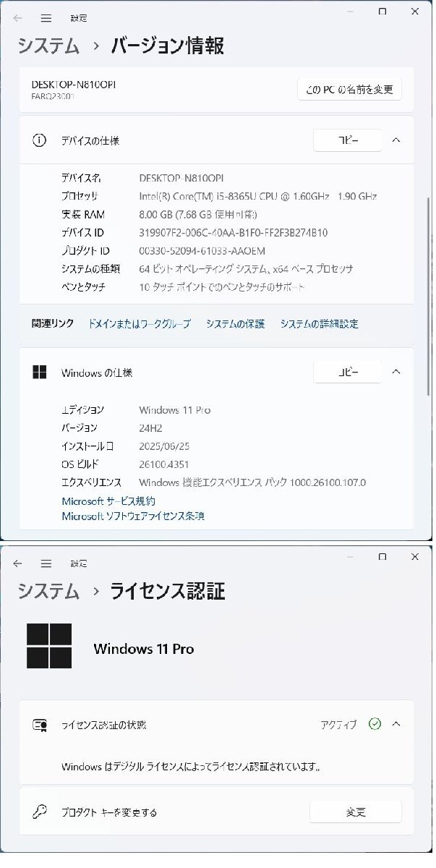Screen dimensions: 436x868
Task: Click システム breadcrumb in the ライセンス認証 window
Action: pos(48,591)
